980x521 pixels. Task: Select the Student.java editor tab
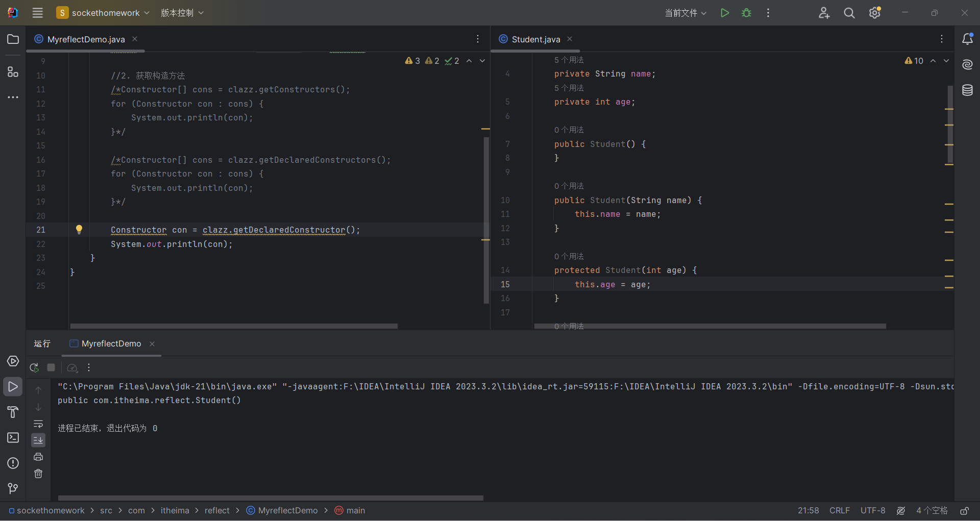click(536, 39)
